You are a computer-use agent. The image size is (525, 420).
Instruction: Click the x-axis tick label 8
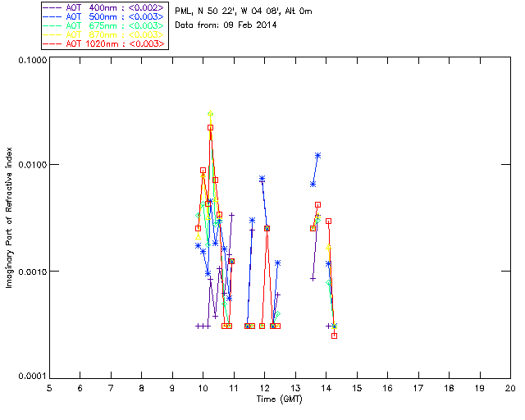[x=142, y=388]
